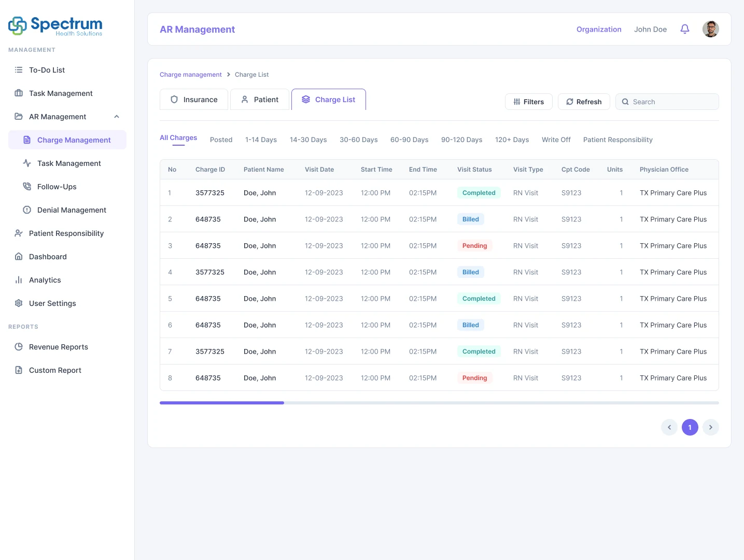Open the Write Off tab
Screen dimensions: 744x560
pyautogui.click(x=556, y=140)
